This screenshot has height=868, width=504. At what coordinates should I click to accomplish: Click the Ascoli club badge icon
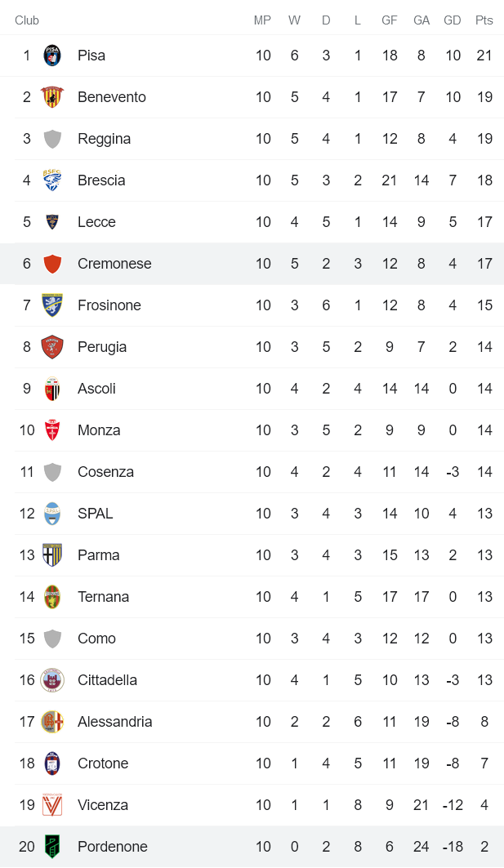[52, 389]
